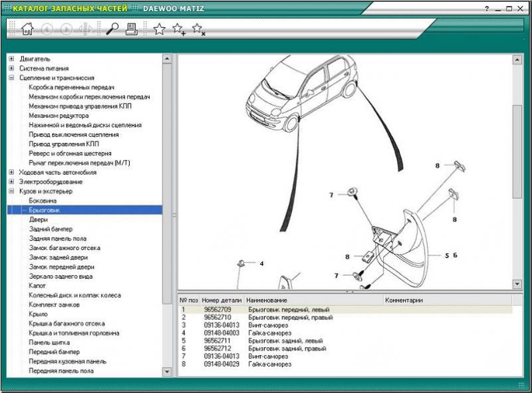Expand the Система питания tree node
Image resolution: width=532 pixels, height=393 pixels.
(x=12, y=68)
